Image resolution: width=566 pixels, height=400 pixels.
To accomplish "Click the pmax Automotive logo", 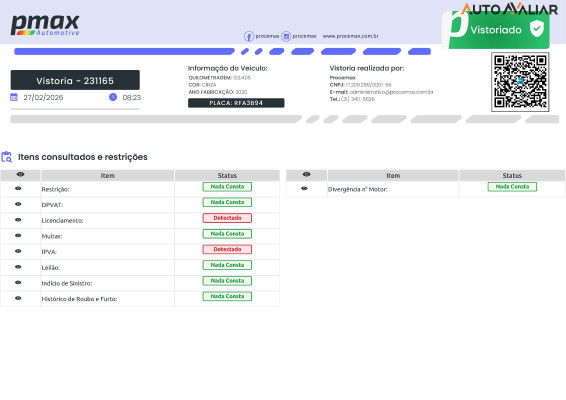I will coord(45,25).
